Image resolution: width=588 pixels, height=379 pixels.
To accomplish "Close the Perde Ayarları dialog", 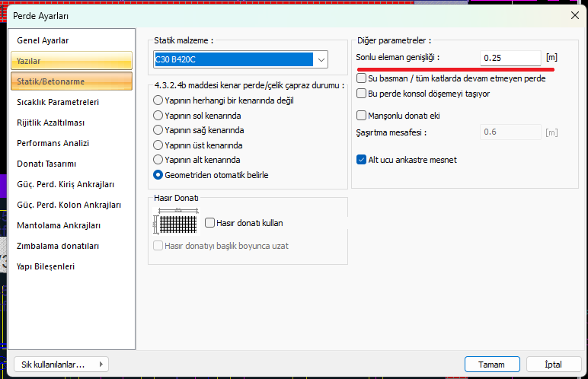I will (574, 15).
